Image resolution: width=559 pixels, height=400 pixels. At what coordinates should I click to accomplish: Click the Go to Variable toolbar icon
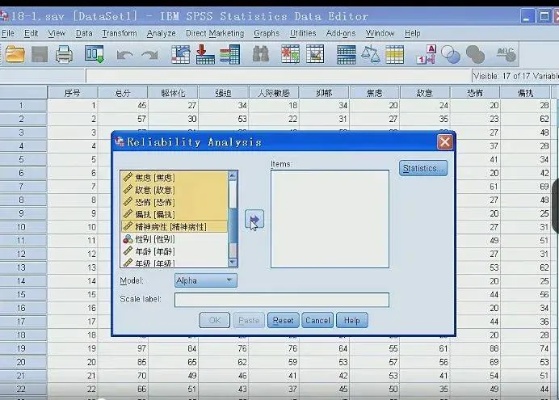pyautogui.click(x=205, y=55)
